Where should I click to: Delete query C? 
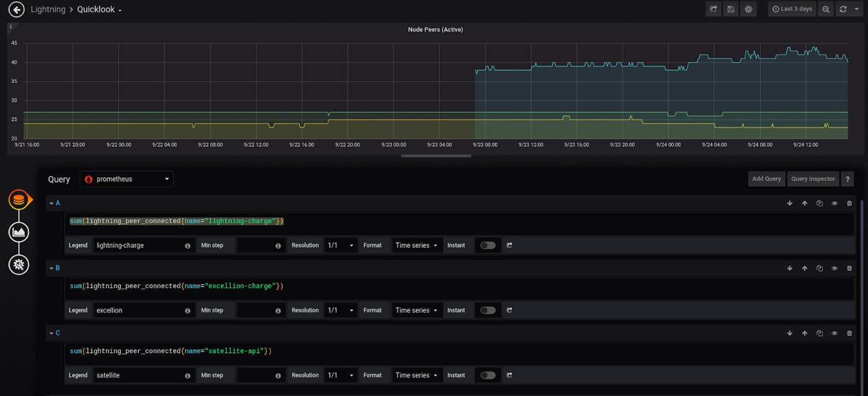point(849,333)
